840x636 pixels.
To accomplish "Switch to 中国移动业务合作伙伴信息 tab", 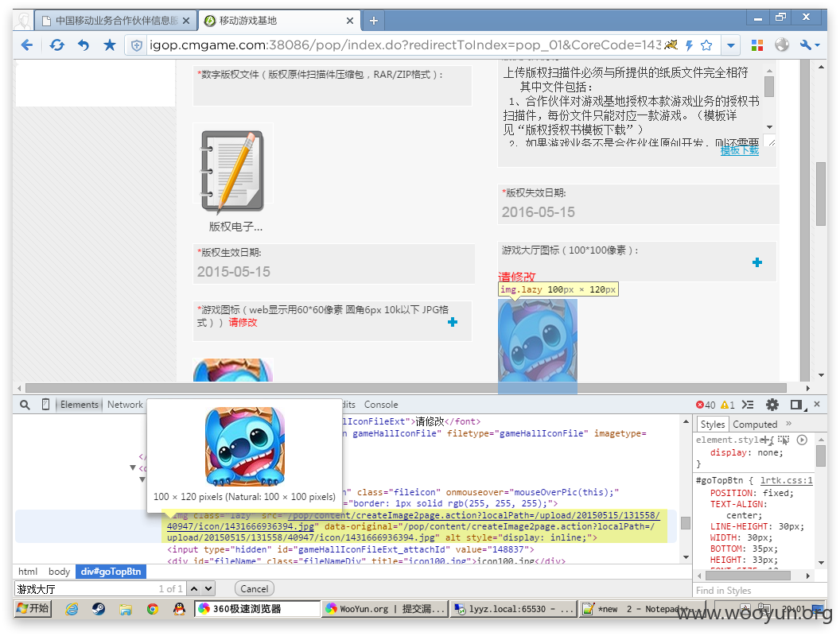I will (x=116, y=21).
